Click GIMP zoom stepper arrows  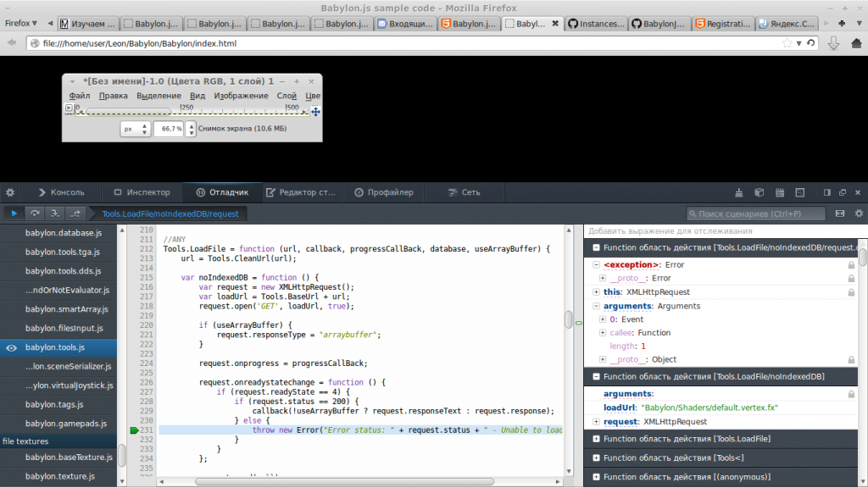(191, 129)
